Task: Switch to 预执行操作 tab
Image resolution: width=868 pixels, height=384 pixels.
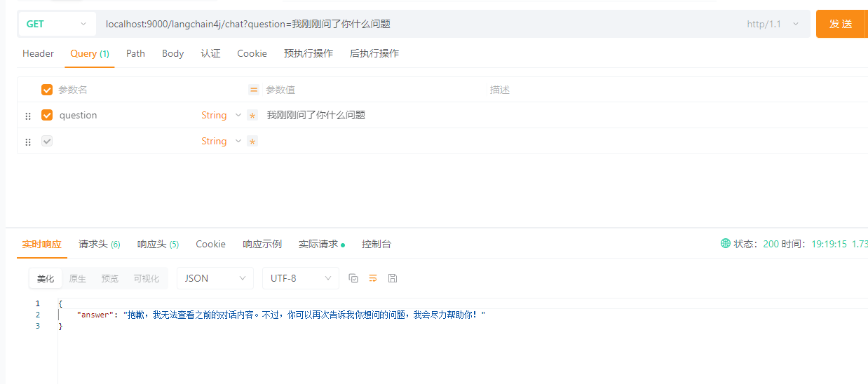Action: [x=308, y=53]
